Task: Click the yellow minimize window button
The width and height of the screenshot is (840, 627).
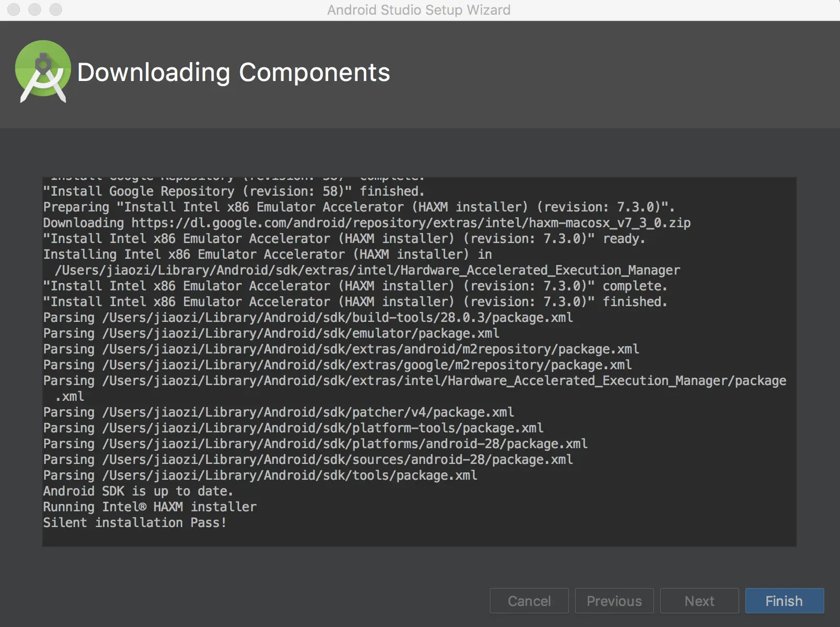Action: tap(35, 9)
